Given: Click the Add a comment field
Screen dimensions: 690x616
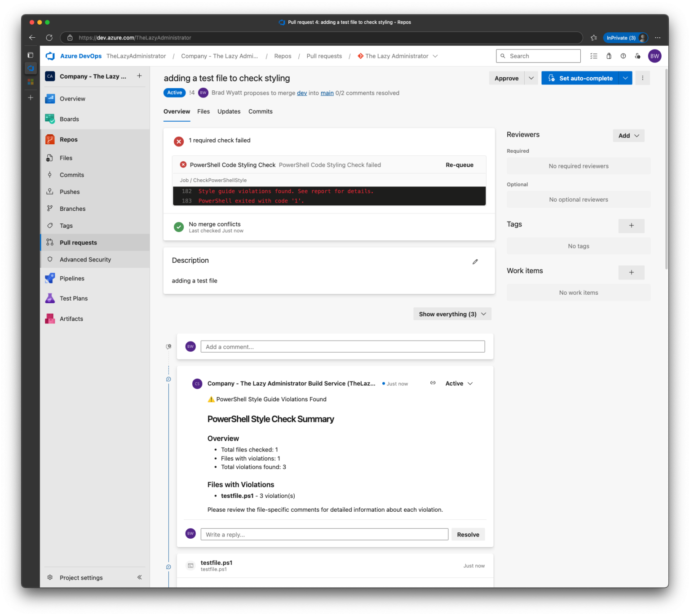Looking at the screenshot, I should coord(343,347).
